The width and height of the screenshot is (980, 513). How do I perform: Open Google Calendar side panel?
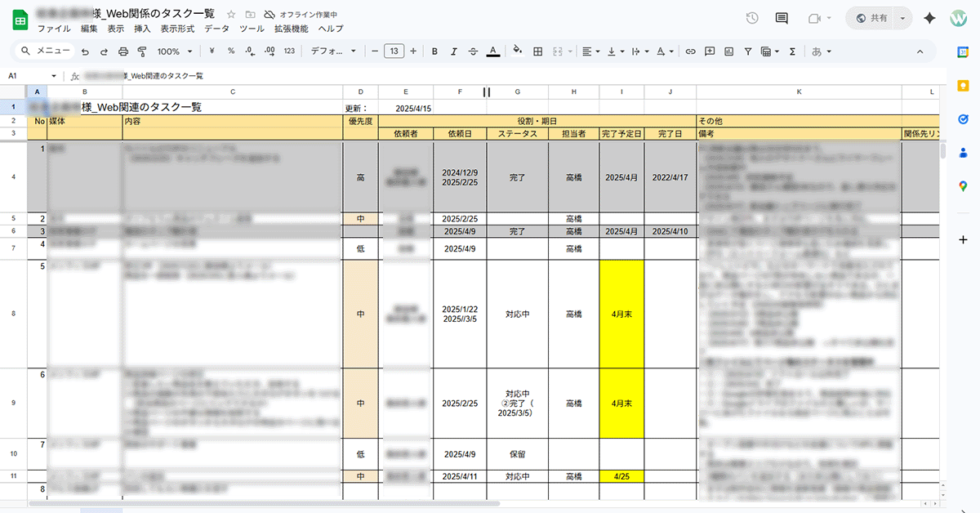[963, 51]
